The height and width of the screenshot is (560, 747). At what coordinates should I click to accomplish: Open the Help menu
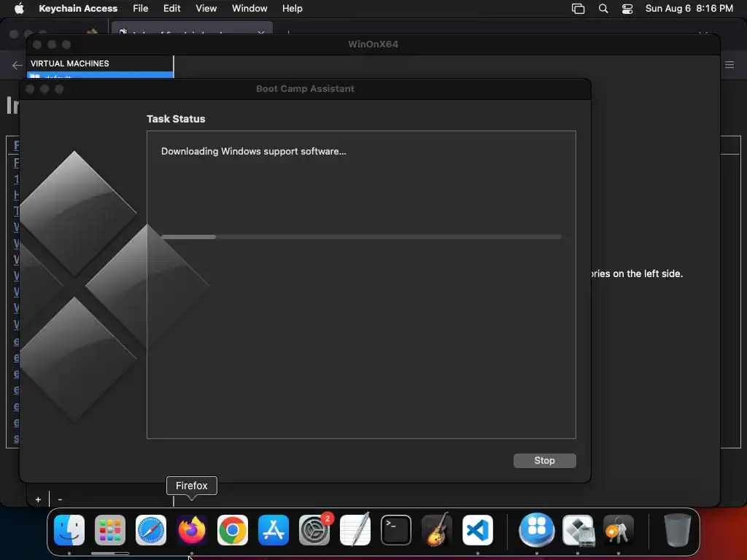[292, 9]
